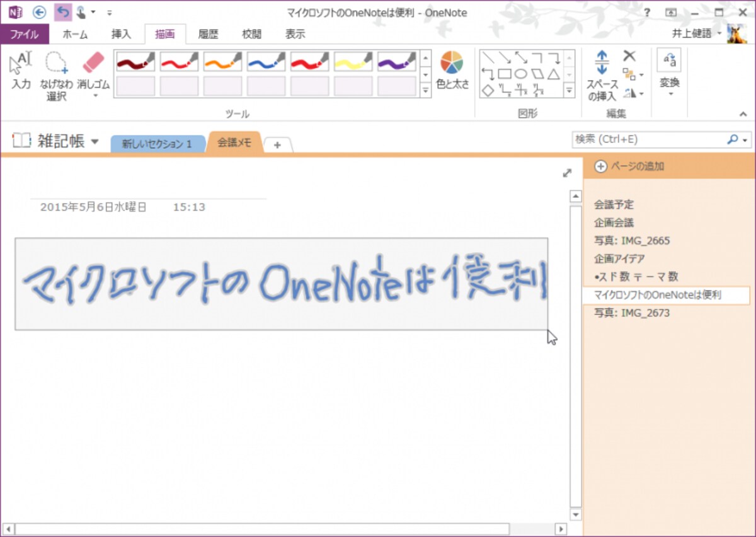Open page 写真: IMG_2673
Image resolution: width=756 pixels, height=537 pixels.
632,313
